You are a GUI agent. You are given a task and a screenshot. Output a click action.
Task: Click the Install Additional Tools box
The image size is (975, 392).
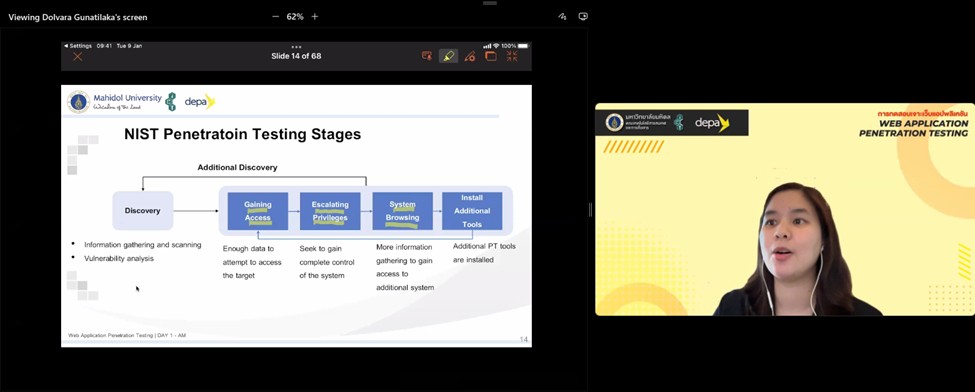pos(472,211)
